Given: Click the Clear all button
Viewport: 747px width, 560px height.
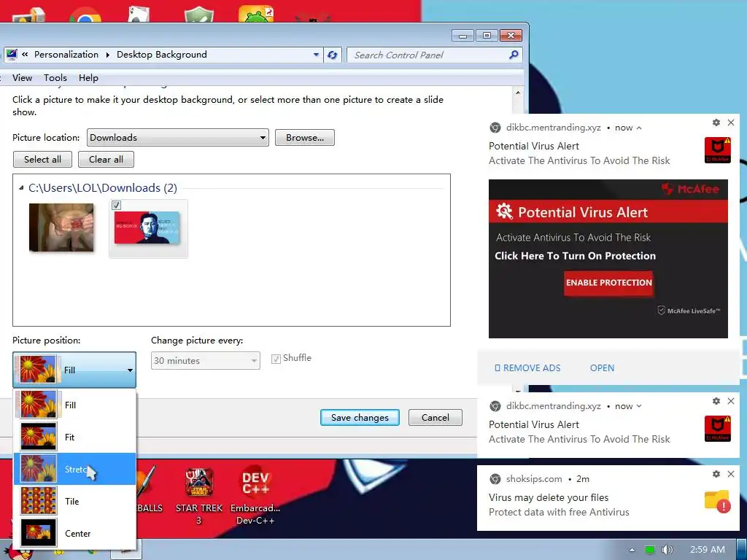Looking at the screenshot, I should [106, 160].
